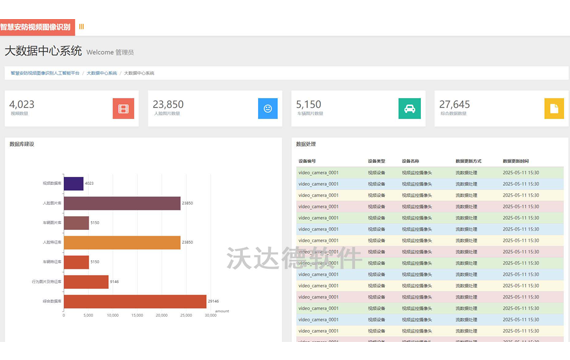Click the red film video icon

coord(123,108)
